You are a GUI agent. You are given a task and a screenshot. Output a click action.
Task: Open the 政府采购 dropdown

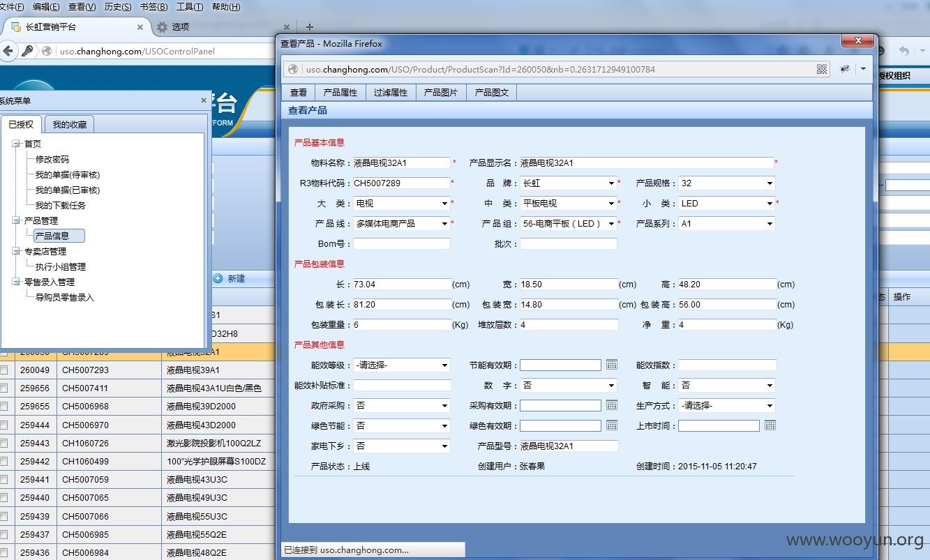(401, 405)
